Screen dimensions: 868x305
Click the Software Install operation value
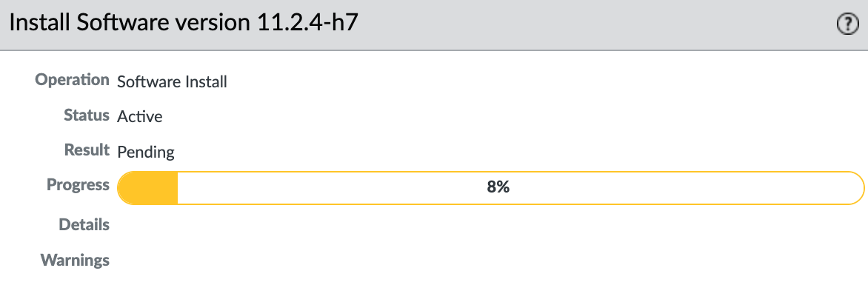pyautogui.click(x=172, y=82)
